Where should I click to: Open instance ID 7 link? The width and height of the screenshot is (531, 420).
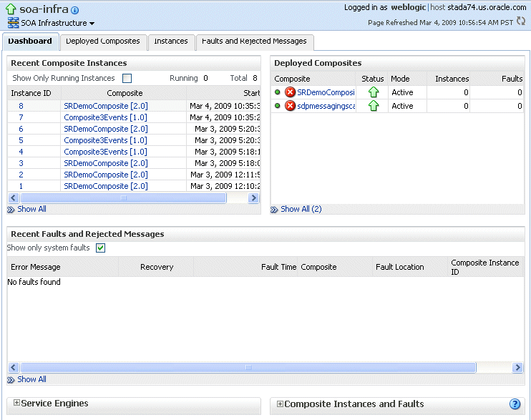pos(21,117)
